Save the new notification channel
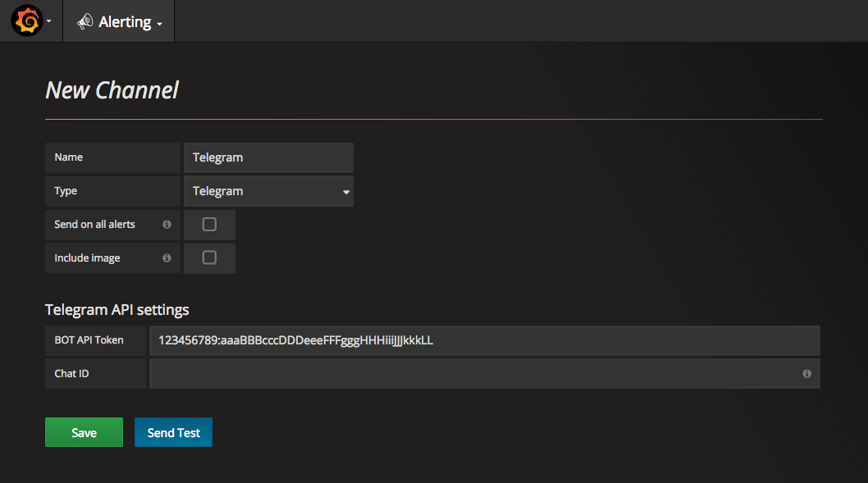The image size is (868, 483). [x=85, y=432]
